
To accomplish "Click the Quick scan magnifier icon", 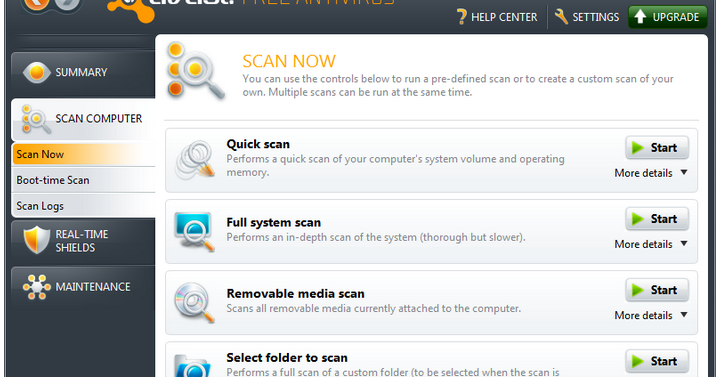I will tap(195, 159).
